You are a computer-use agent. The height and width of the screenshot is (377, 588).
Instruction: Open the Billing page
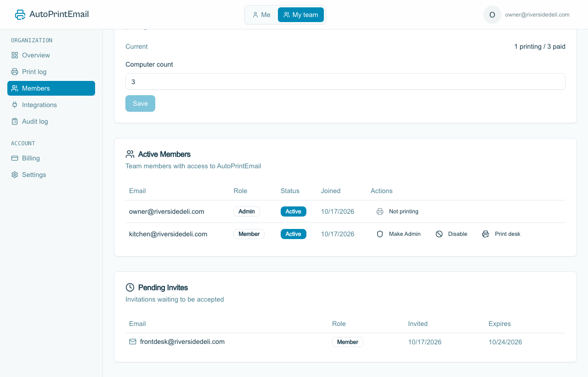[51, 158]
